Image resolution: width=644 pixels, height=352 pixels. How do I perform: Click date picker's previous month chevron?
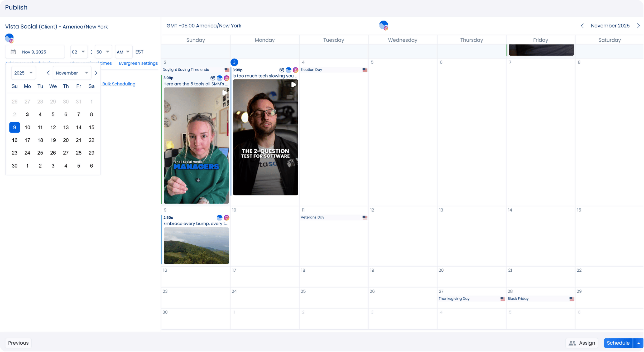click(48, 73)
